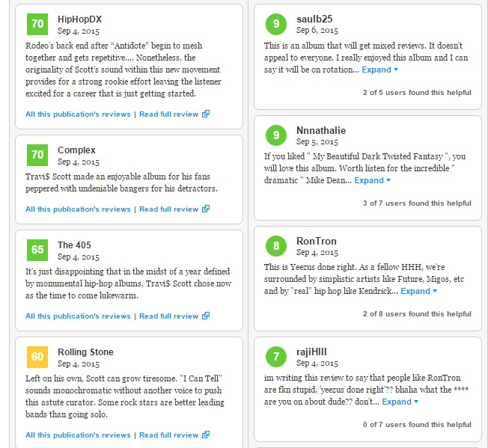Open RonTron user profile
488x448 pixels.
coord(317,241)
